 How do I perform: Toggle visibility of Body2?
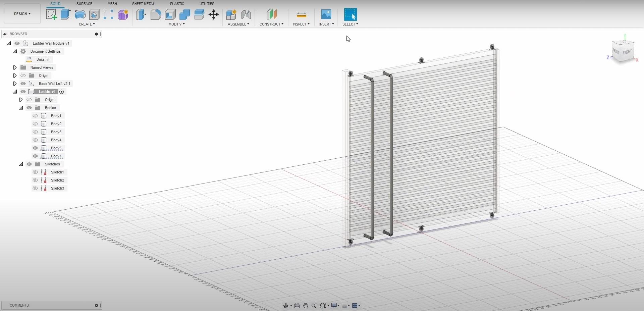(x=35, y=124)
